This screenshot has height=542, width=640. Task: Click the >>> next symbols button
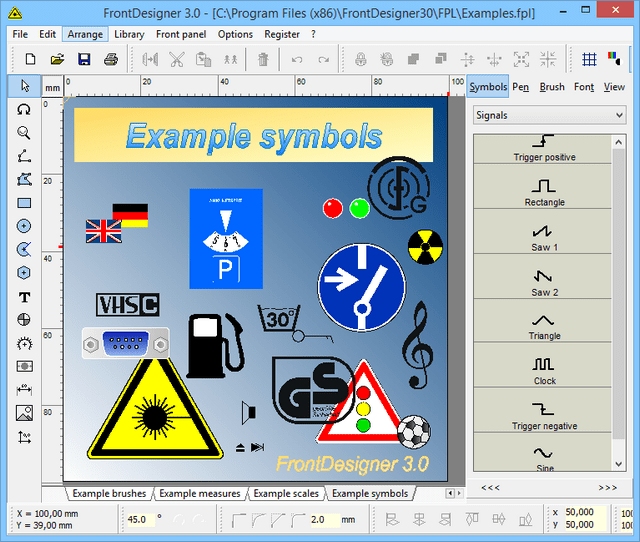click(607, 487)
